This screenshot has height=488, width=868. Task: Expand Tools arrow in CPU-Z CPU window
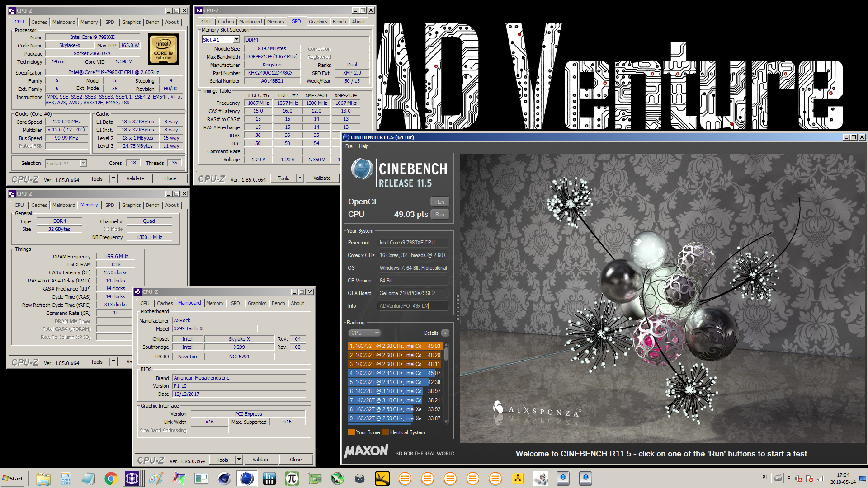tap(113, 178)
